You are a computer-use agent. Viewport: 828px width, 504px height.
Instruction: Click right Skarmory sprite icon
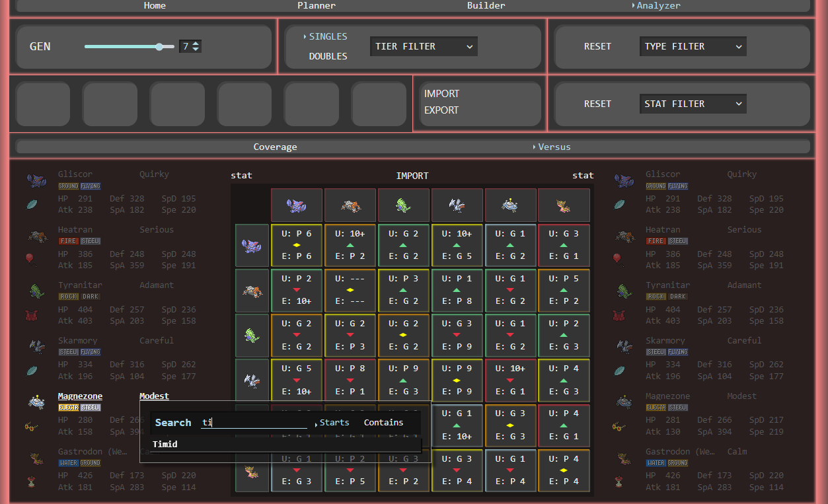coord(624,346)
